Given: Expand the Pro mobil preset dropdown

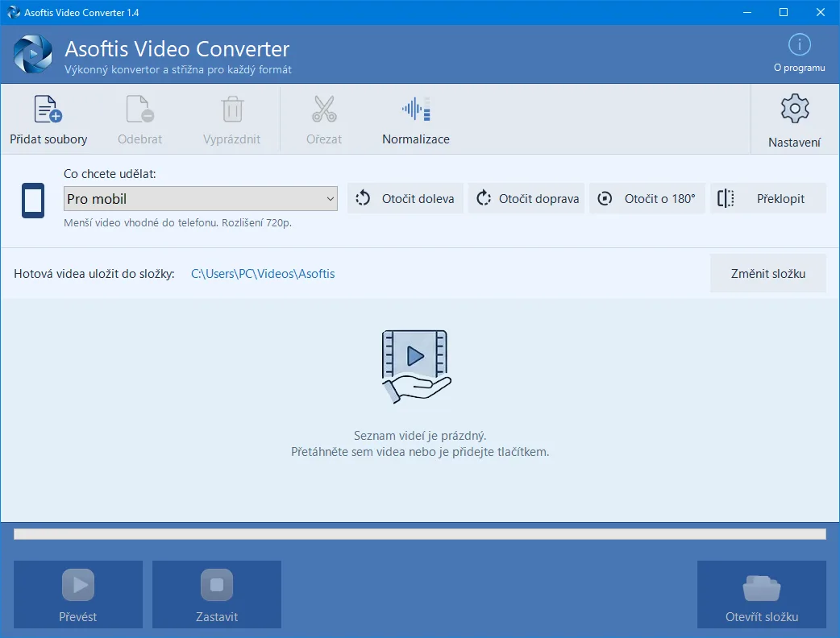Looking at the screenshot, I should tap(201, 199).
